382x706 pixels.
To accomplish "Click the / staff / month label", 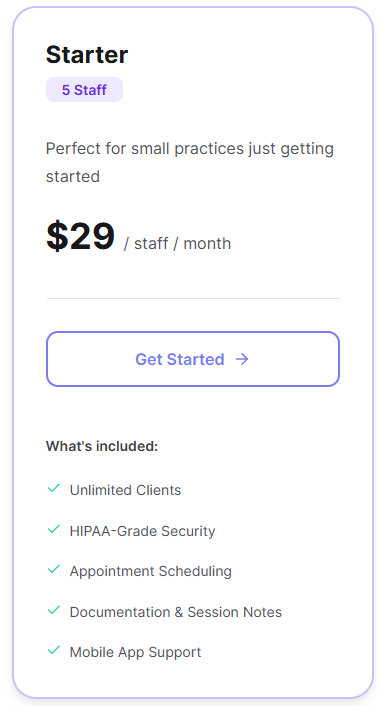I will point(177,244).
